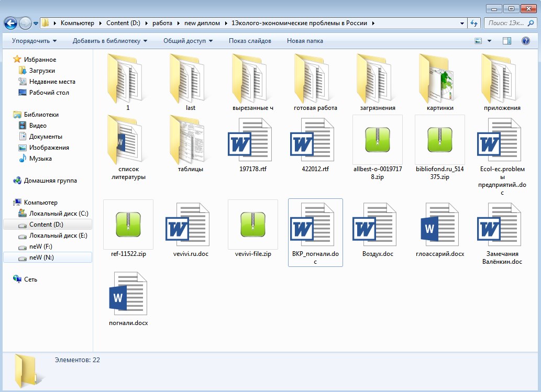541x392 pixels.
Task: Open Изображения library
Action: pos(49,148)
